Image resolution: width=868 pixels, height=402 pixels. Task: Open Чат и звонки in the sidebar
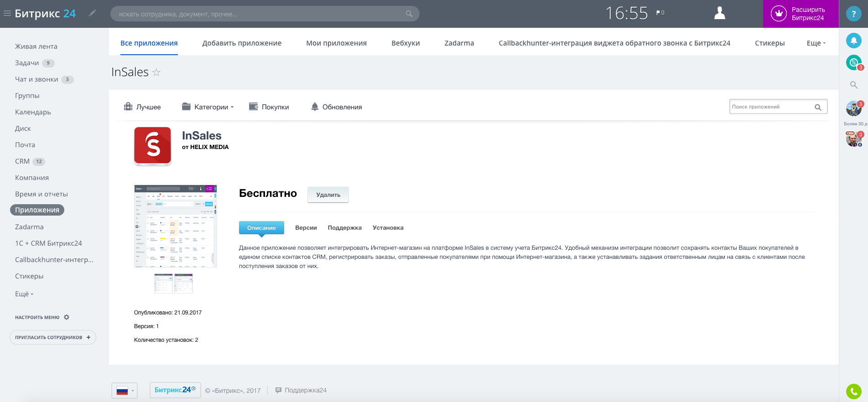36,79
